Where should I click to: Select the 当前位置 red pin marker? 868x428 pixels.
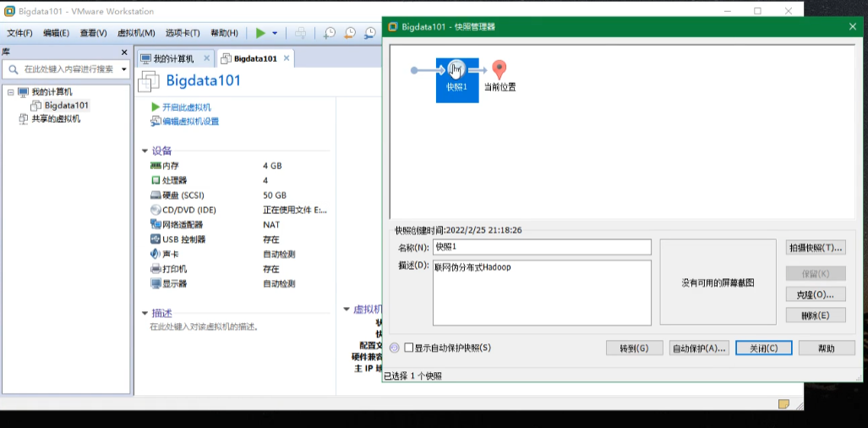(500, 69)
